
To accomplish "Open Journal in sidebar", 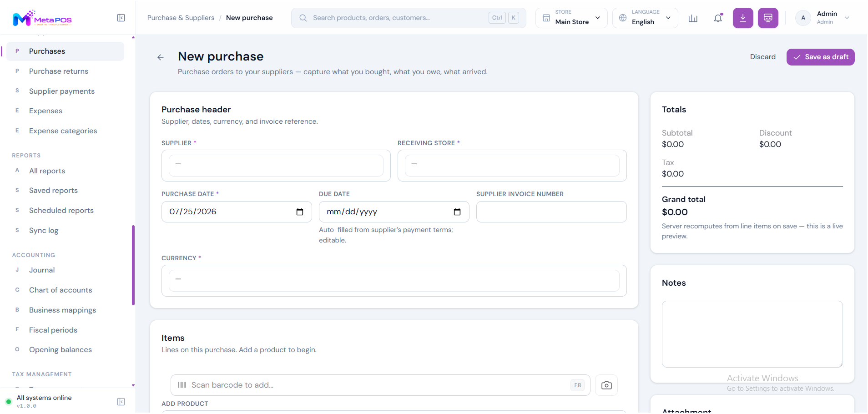I will tap(65, 270).
